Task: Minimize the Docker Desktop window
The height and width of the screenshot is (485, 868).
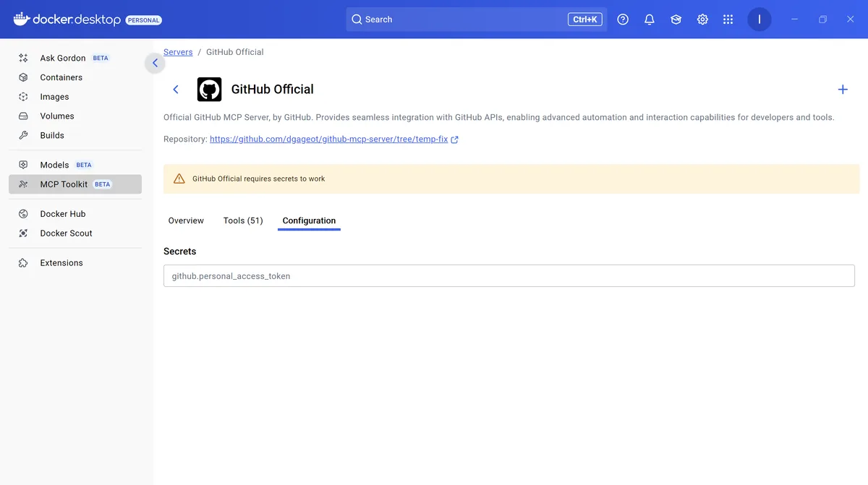Action: tap(794, 20)
